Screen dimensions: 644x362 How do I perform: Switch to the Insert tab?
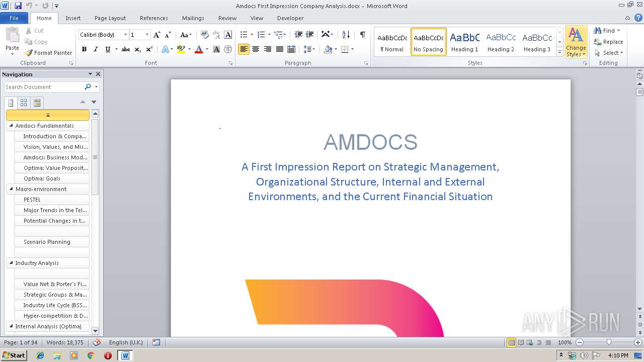(x=73, y=18)
